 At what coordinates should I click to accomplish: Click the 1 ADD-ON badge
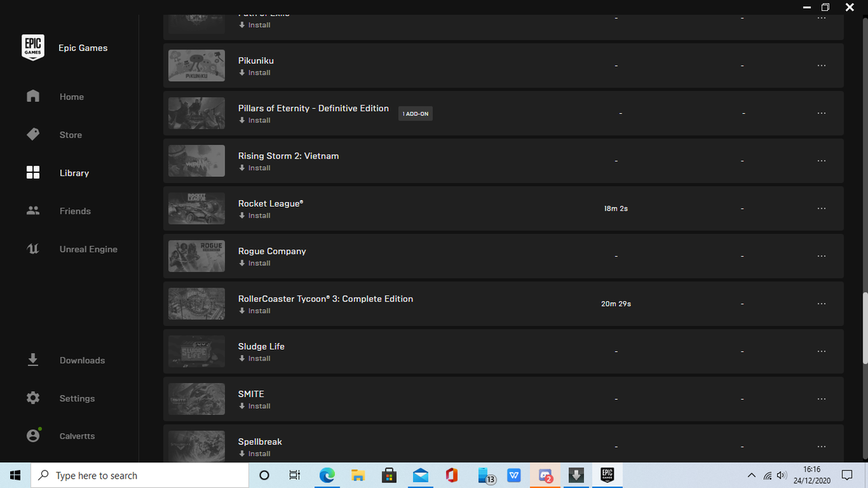click(x=416, y=114)
